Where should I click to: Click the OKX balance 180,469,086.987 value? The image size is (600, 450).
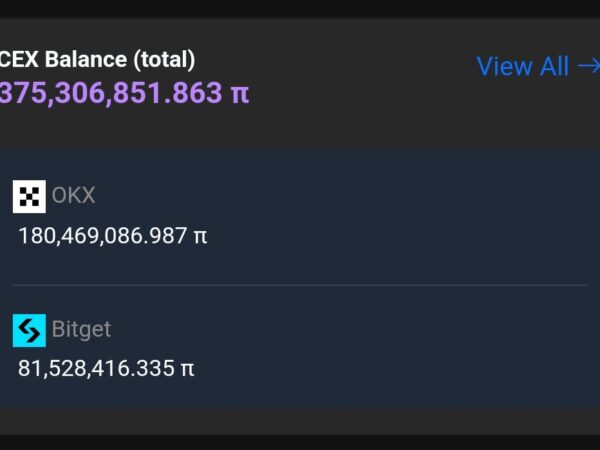103,236
